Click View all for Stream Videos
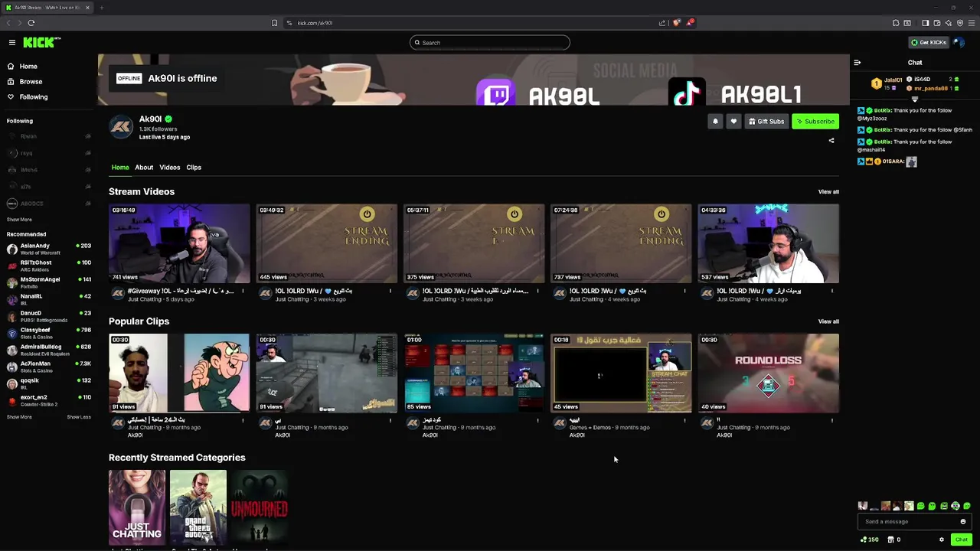 828,192
